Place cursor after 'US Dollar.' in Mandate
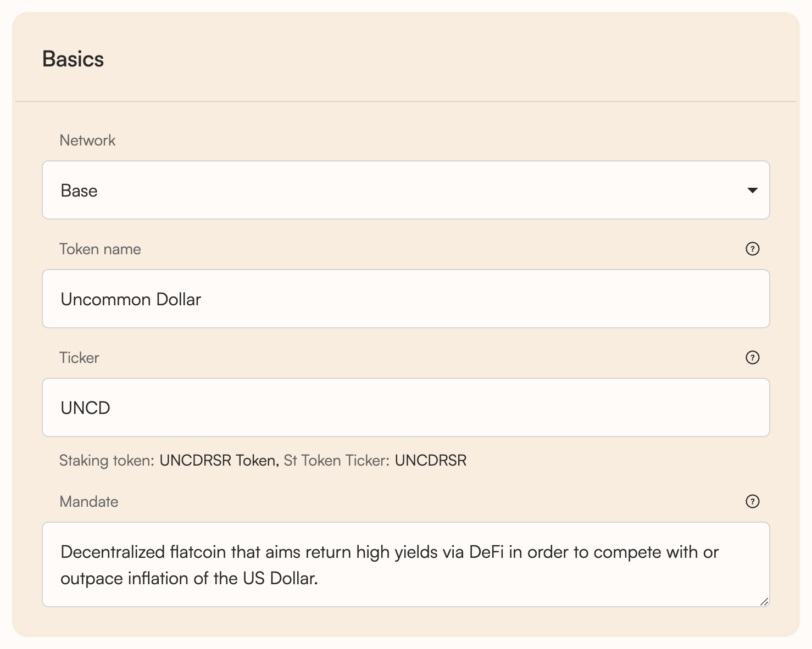This screenshot has width=812, height=649. (x=320, y=579)
